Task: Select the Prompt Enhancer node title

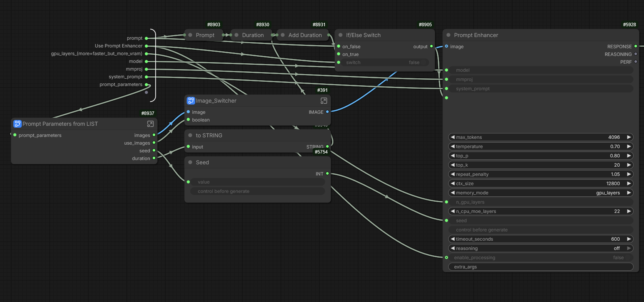Action: click(x=476, y=35)
